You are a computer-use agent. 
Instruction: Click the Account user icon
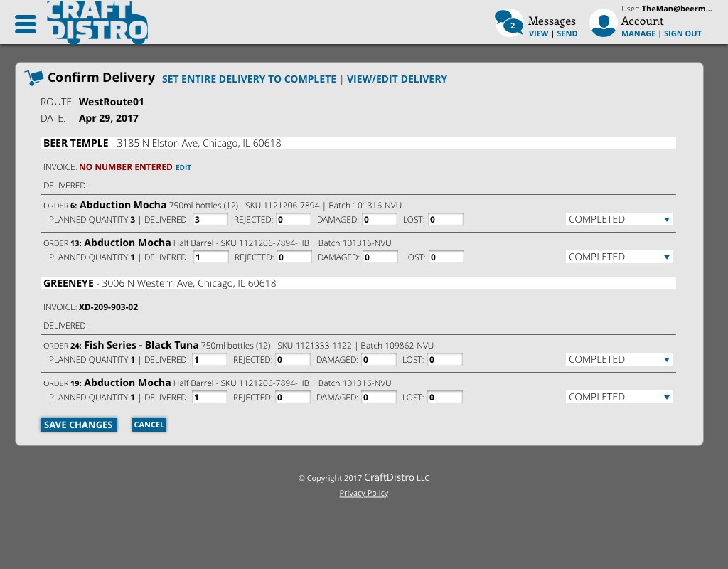(603, 23)
